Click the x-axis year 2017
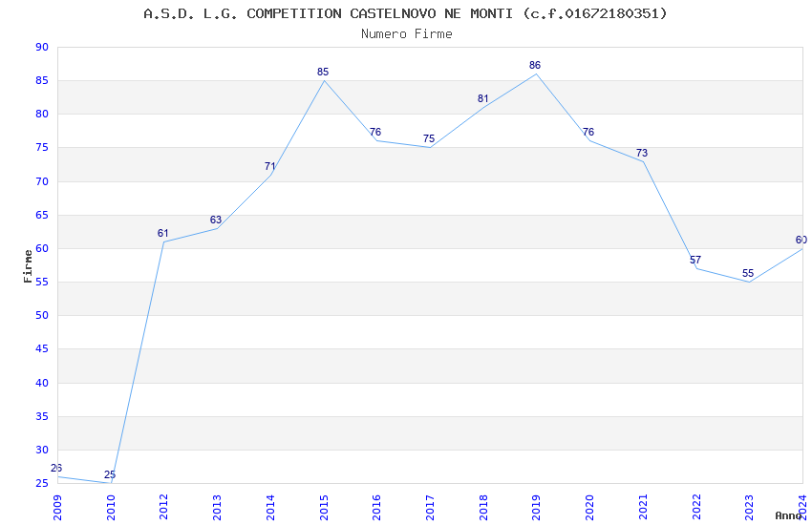 [430, 508]
